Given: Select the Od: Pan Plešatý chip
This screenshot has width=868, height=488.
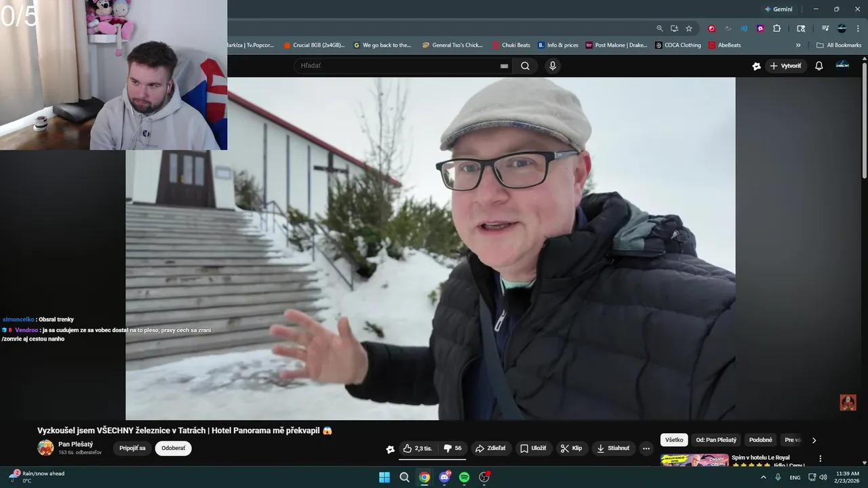Looking at the screenshot, I should click(716, 440).
